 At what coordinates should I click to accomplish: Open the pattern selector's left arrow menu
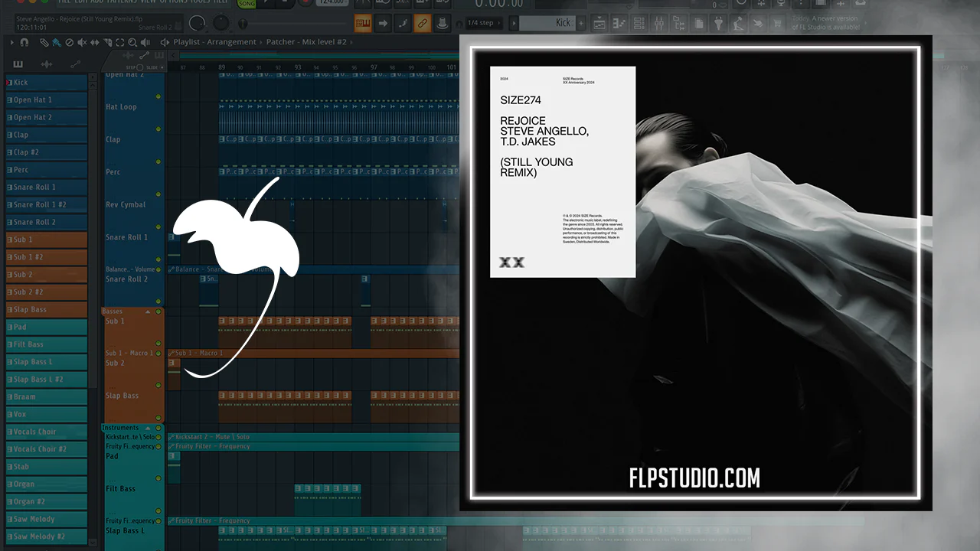click(x=514, y=23)
